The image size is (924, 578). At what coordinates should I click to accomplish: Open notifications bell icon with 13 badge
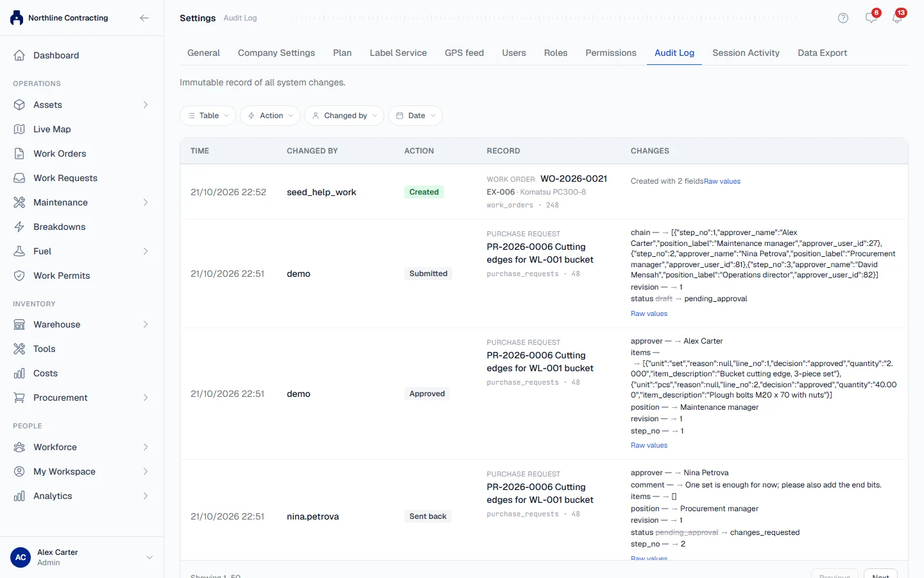click(897, 17)
